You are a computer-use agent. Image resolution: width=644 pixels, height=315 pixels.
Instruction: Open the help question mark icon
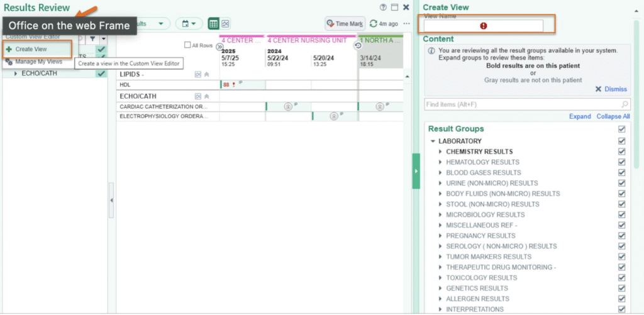(383, 8)
